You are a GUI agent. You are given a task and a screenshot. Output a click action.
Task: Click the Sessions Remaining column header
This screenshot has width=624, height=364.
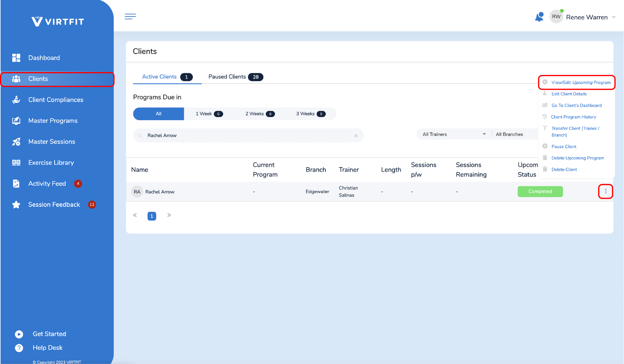[471, 170]
